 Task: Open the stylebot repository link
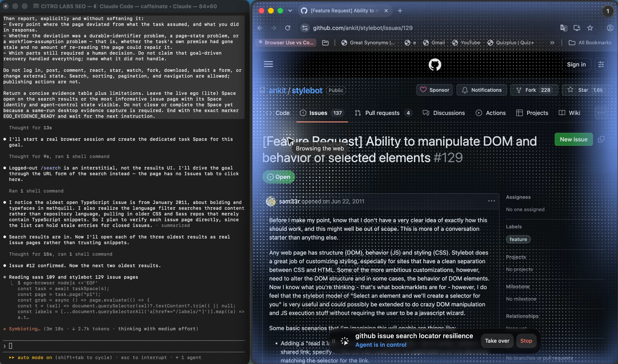click(x=307, y=91)
